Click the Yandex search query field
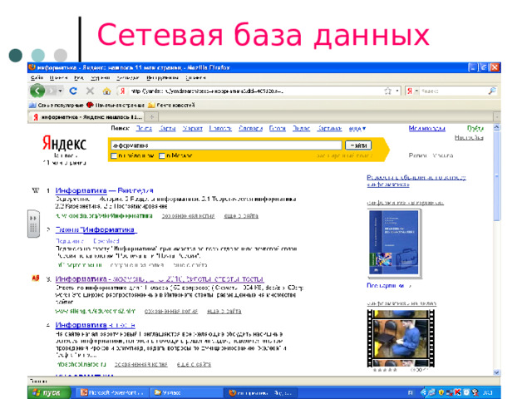Viewport: 532px width, 399px height. point(226,145)
